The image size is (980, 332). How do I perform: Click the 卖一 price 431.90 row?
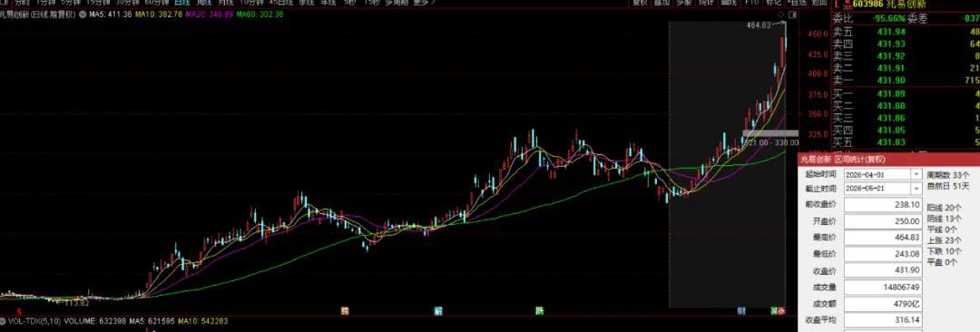pyautogui.click(x=906, y=80)
